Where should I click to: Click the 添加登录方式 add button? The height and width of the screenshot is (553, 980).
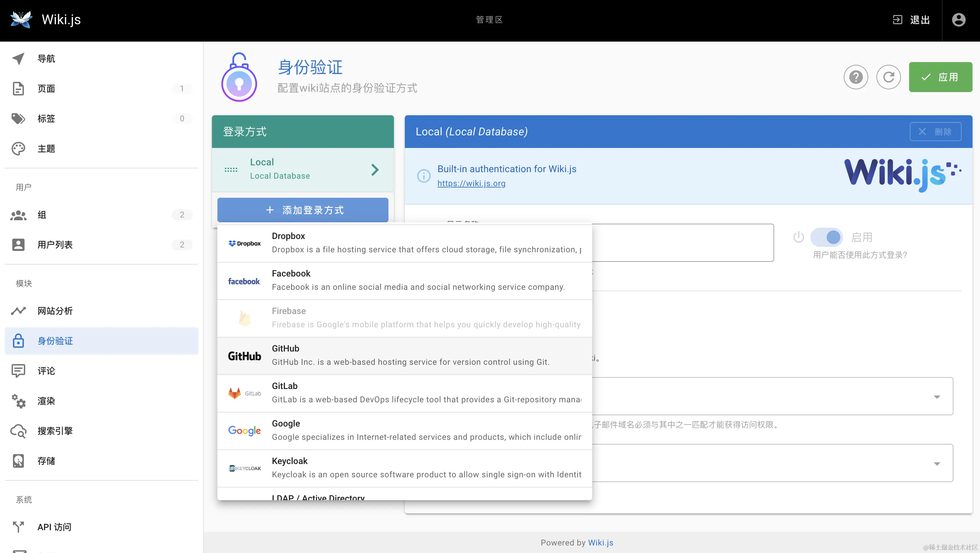[303, 210]
